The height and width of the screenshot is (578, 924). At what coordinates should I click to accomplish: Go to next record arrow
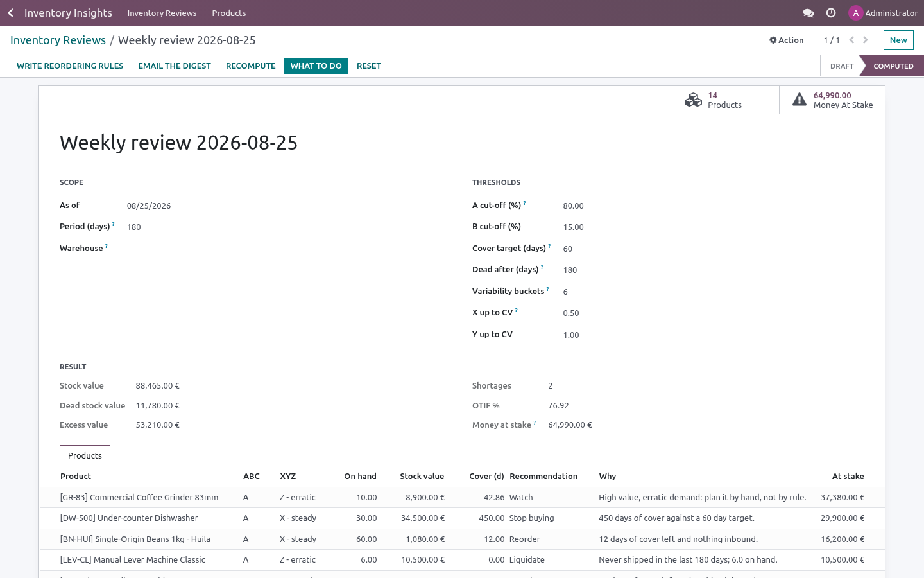[866, 40]
